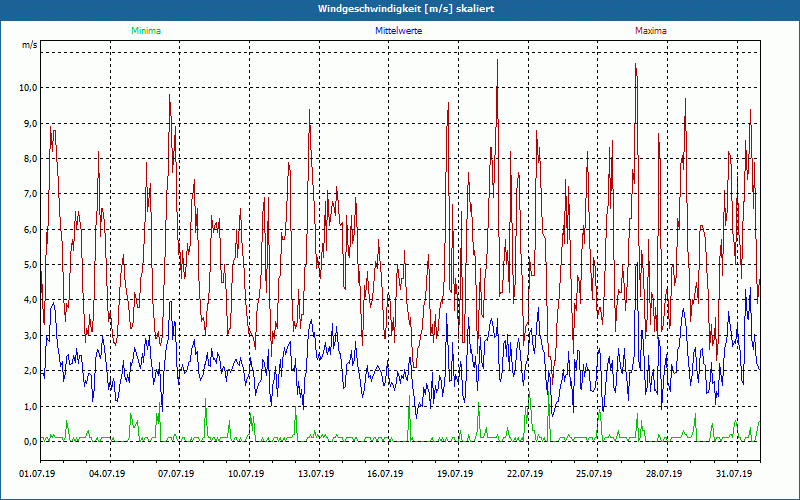Click the 04.07.19 date label
Viewport: 800px width, 500px height.
pyautogui.click(x=107, y=474)
